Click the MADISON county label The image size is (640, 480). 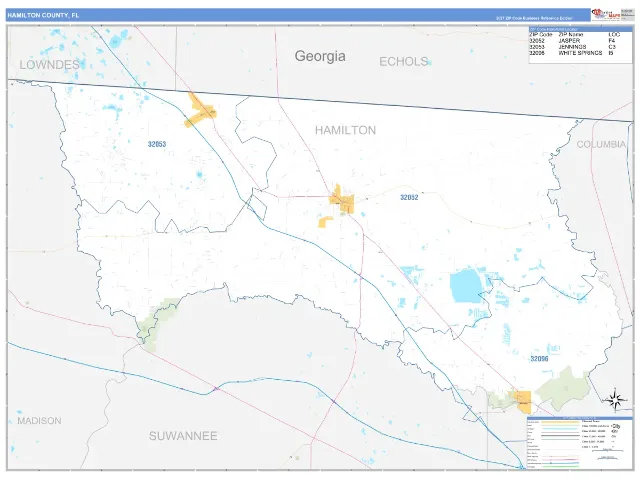[39, 421]
